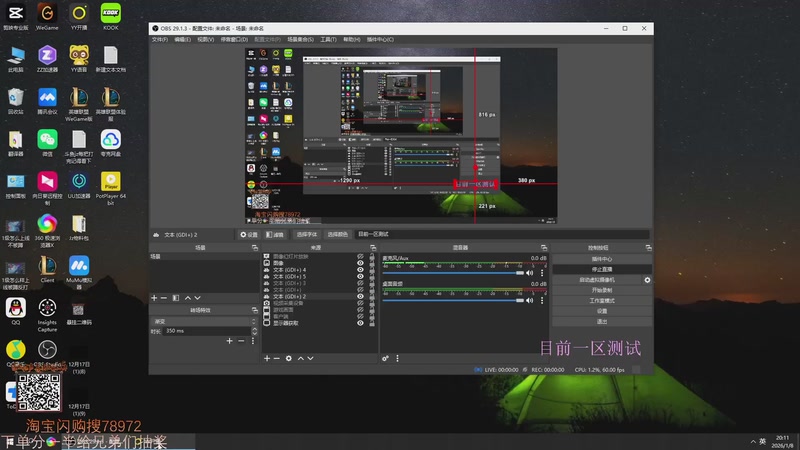Toggle visibility of 文本 (GDI+) 4 source

360,270
